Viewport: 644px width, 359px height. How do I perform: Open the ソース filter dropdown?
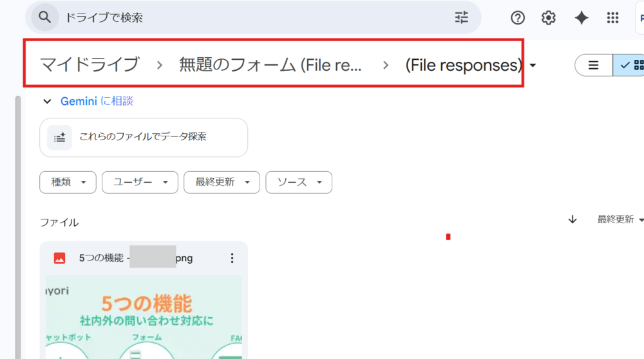[x=299, y=182]
